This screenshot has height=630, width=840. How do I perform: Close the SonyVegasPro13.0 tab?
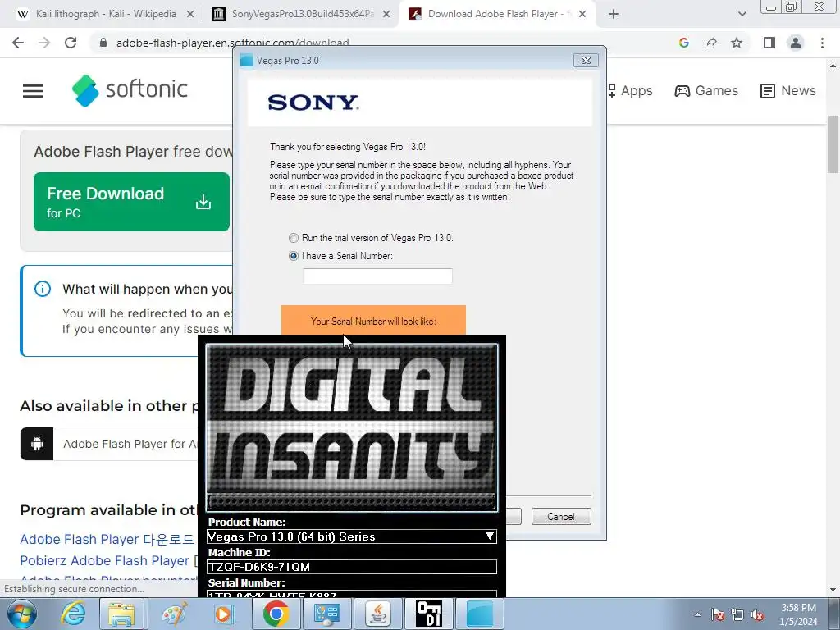point(386,15)
